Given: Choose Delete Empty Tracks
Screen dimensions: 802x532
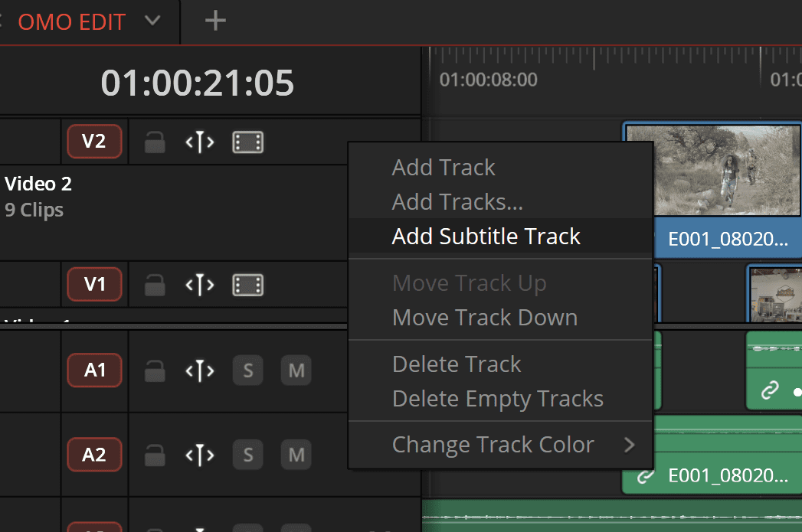Looking at the screenshot, I should 500,399.
